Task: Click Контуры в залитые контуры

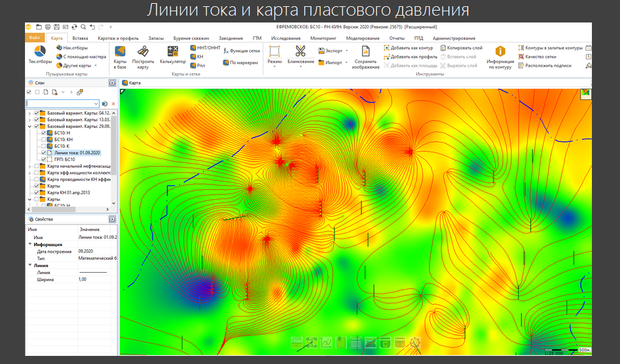Action: pyautogui.click(x=551, y=48)
